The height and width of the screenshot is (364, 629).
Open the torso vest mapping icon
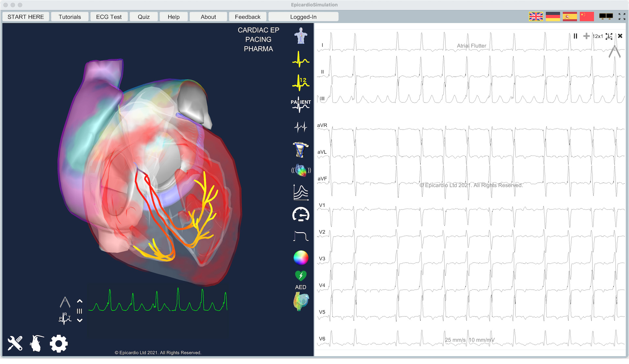[300, 150]
